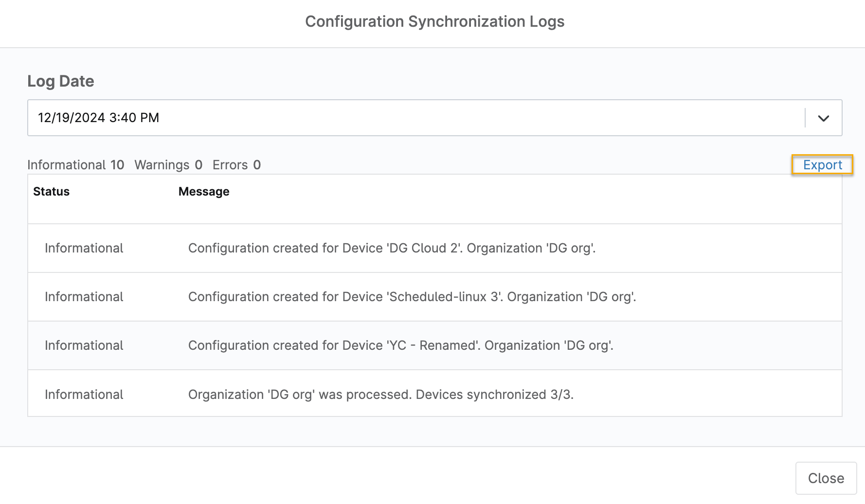Click the selected date 12/19/2024 3:40 PM
Screen dimensions: 865x504
pos(99,118)
